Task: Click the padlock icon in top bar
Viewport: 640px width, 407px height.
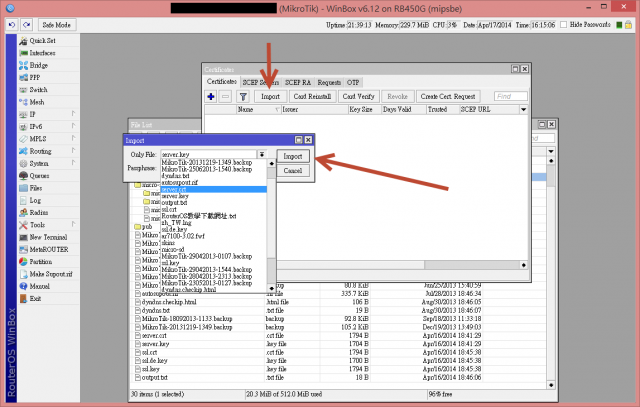Action: [x=629, y=24]
